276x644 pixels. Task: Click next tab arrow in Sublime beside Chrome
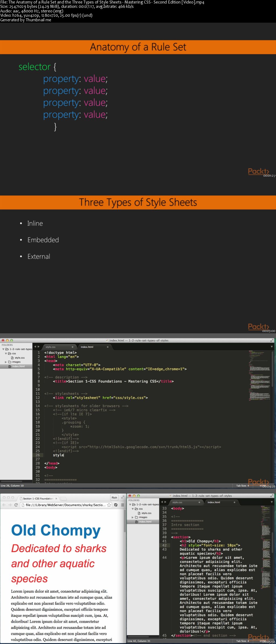(165, 502)
